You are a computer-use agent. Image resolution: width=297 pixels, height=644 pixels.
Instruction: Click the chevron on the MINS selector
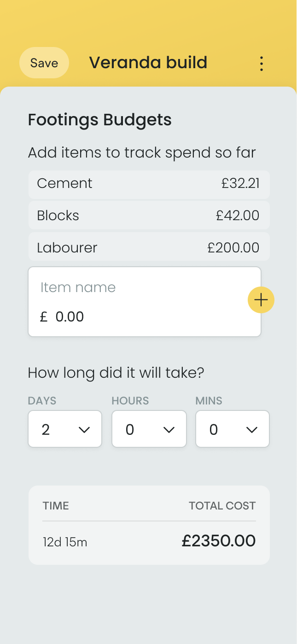[x=252, y=429]
